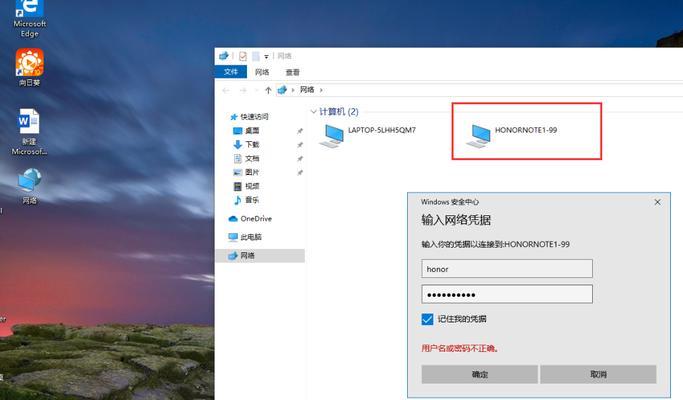Image resolution: width=683 pixels, height=400 pixels.
Task: Open the 向日葵 desktop shortcut
Action: pyautogui.click(x=29, y=67)
